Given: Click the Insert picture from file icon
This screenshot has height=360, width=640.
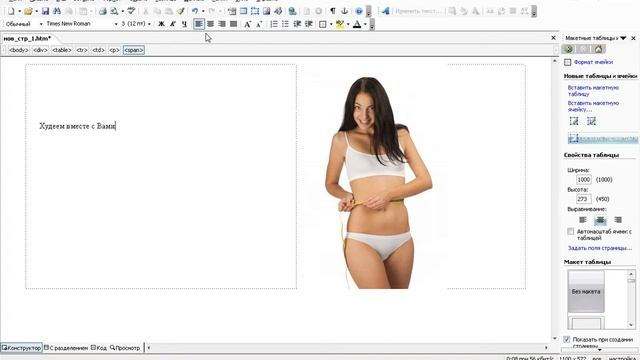Looking at the screenshot, I should [267, 11].
